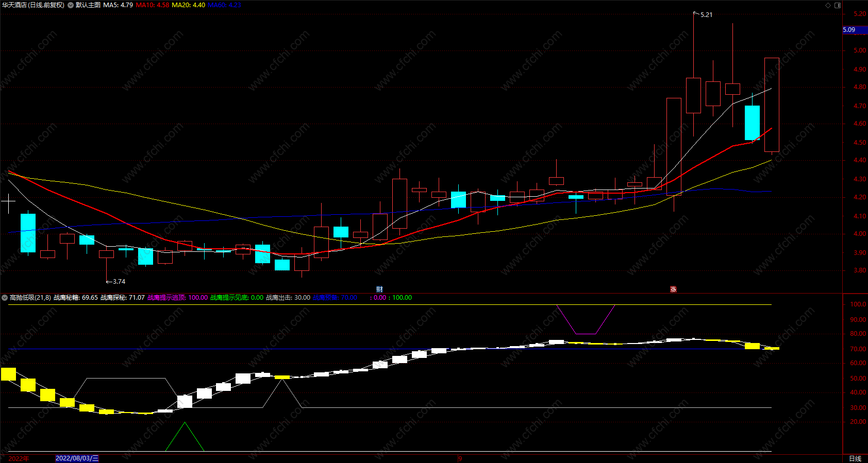
Task: Click the blue 战鹰预备: 70.00 label
Action: pyautogui.click(x=335, y=298)
